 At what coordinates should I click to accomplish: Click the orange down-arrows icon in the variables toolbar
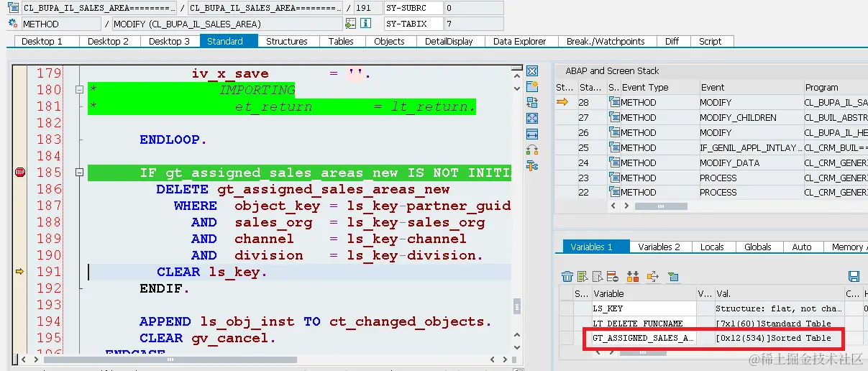pyautogui.click(x=633, y=276)
